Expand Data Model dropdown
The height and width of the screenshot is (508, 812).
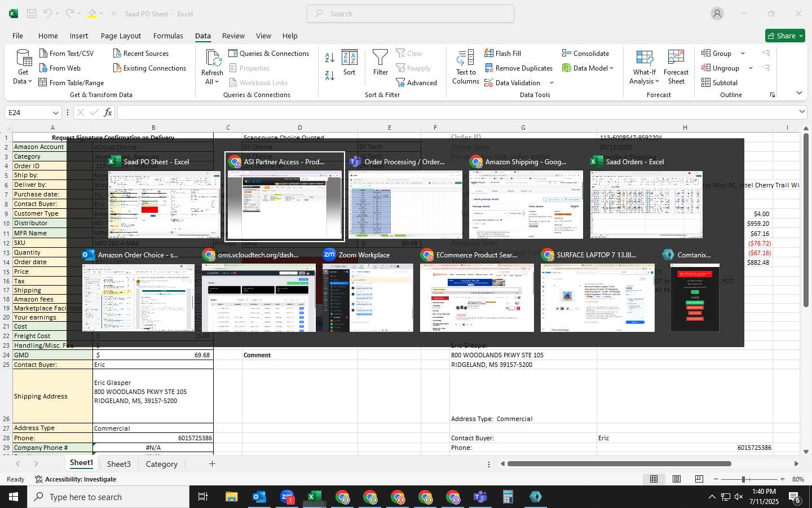pos(611,68)
